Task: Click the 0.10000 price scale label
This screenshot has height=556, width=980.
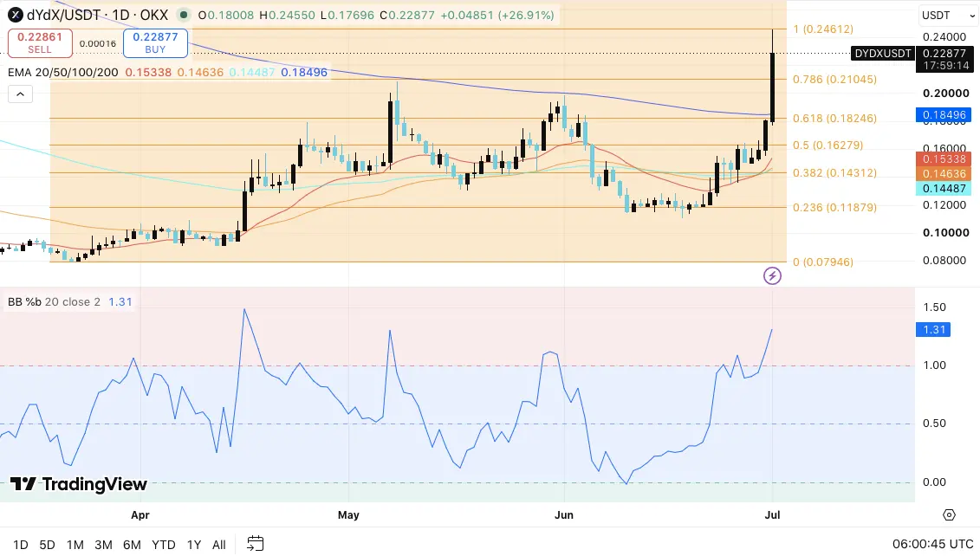Action: tap(945, 233)
